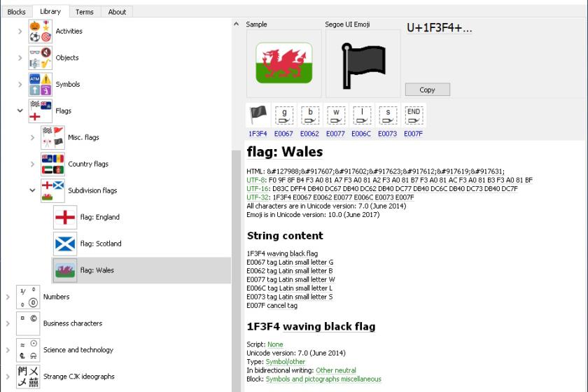Open Symbols and pictographs miscellaneous block link

(323, 379)
